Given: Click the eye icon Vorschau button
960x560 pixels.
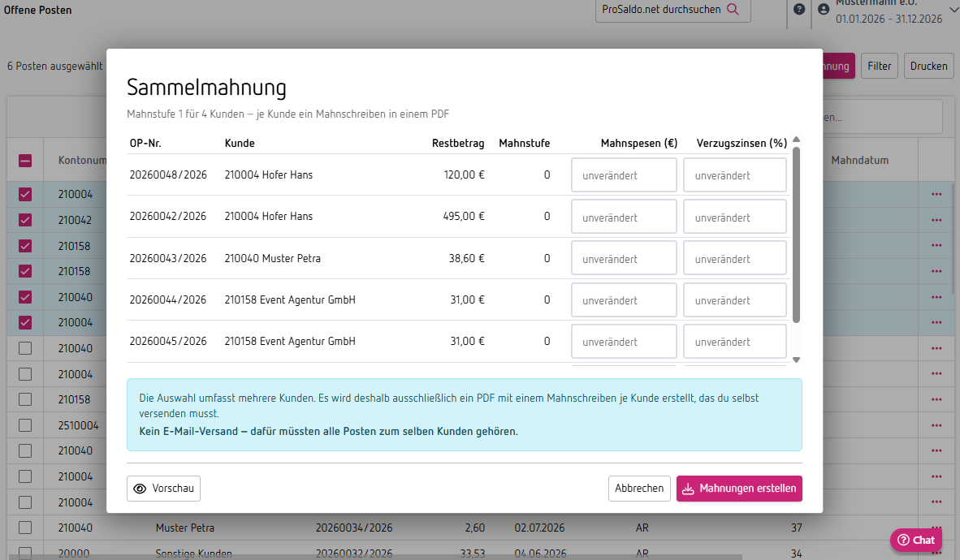Looking at the screenshot, I should coord(140,489).
